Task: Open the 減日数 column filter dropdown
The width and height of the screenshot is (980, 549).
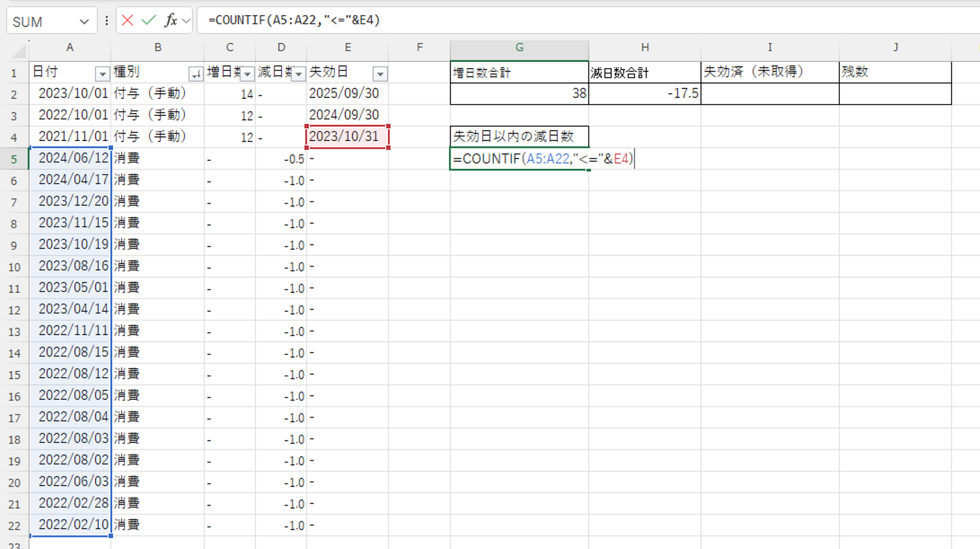Action: (x=298, y=74)
